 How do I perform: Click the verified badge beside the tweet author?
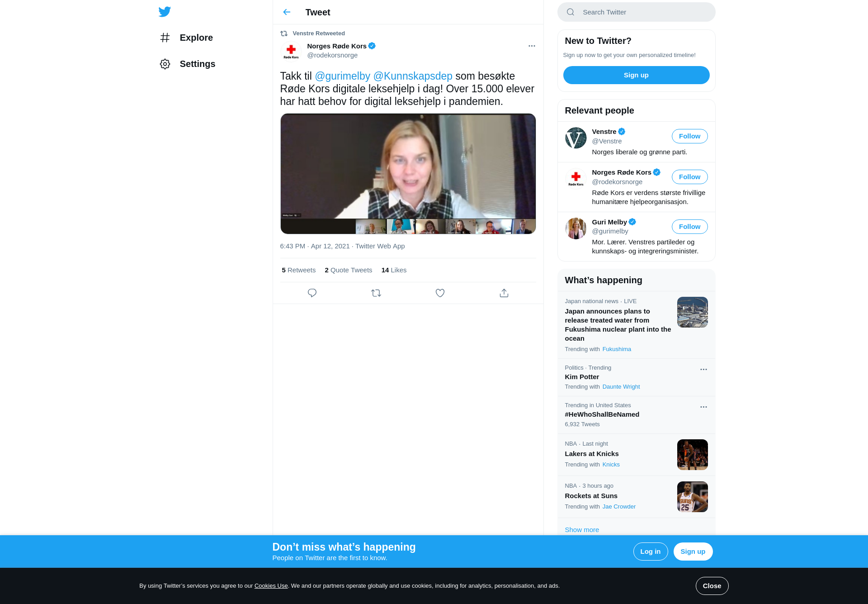coord(372,46)
